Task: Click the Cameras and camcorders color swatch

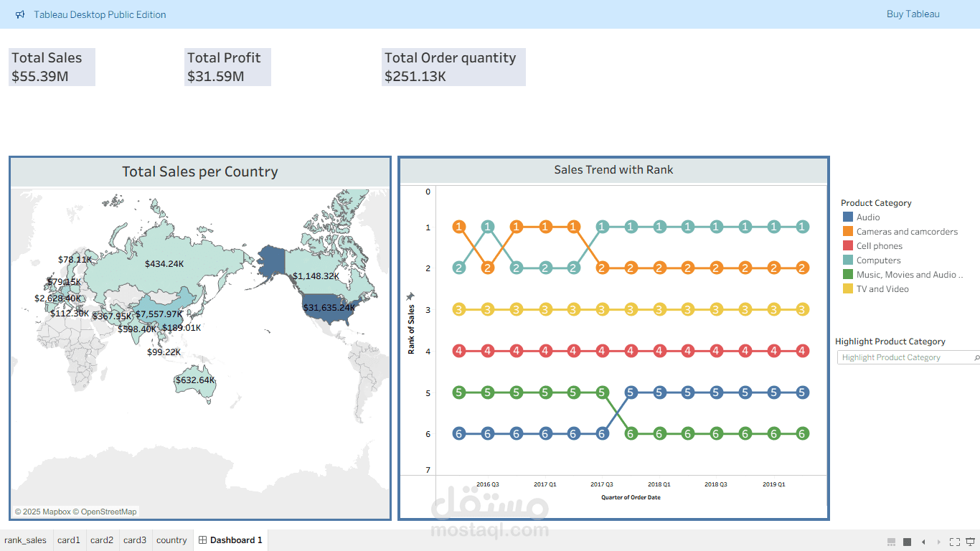Action: (847, 231)
